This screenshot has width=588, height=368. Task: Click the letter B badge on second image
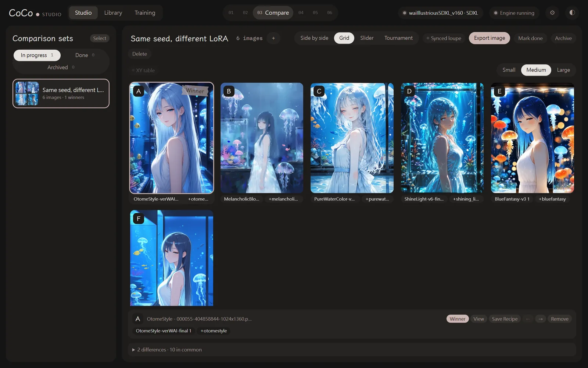click(x=229, y=91)
